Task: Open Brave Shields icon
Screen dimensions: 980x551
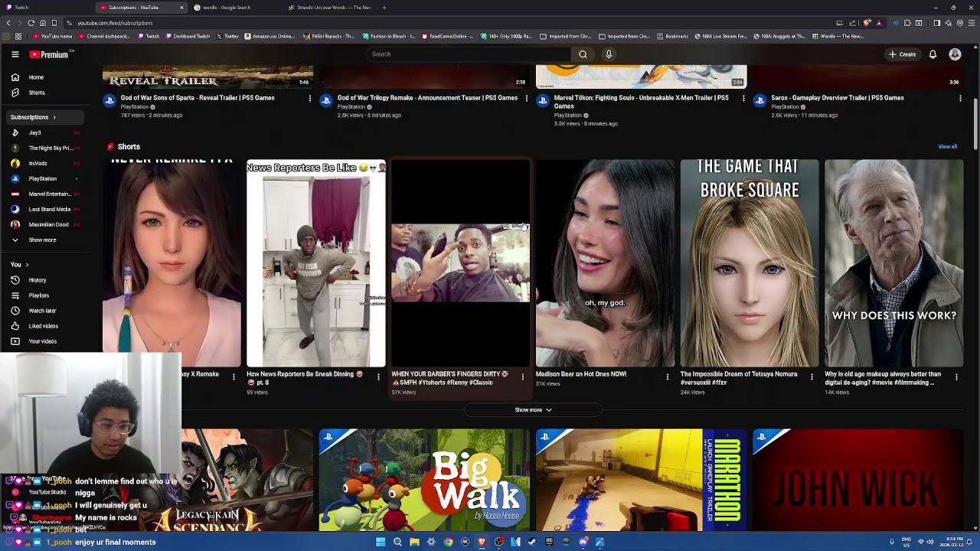Action: tap(867, 23)
